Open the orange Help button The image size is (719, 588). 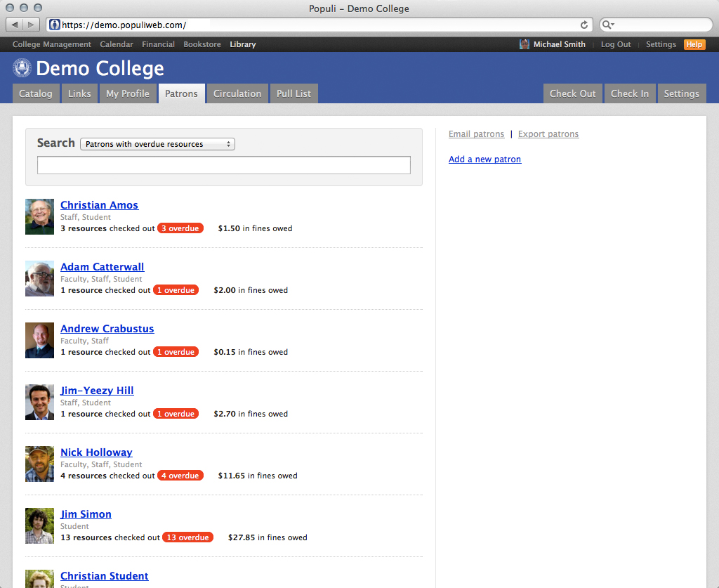tap(694, 44)
